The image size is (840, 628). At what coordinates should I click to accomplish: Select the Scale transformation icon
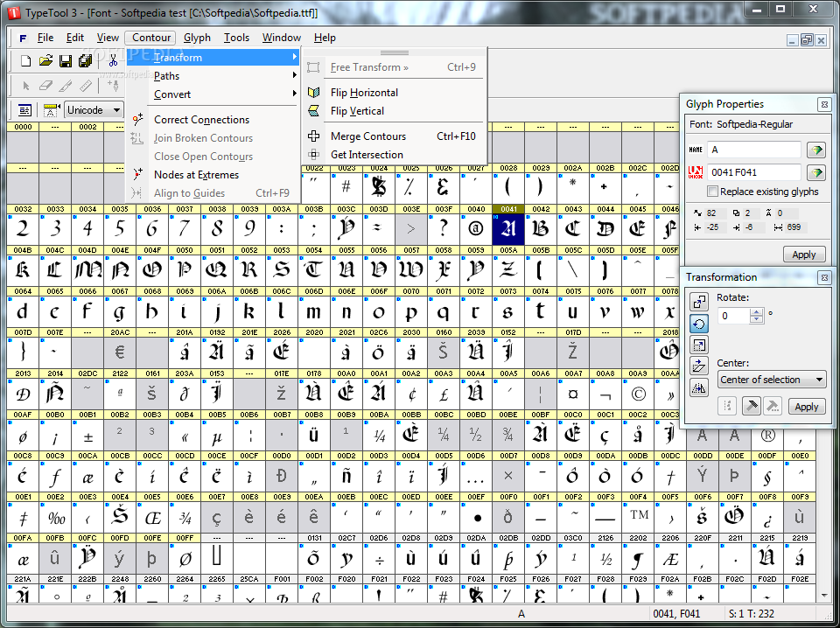pos(698,345)
